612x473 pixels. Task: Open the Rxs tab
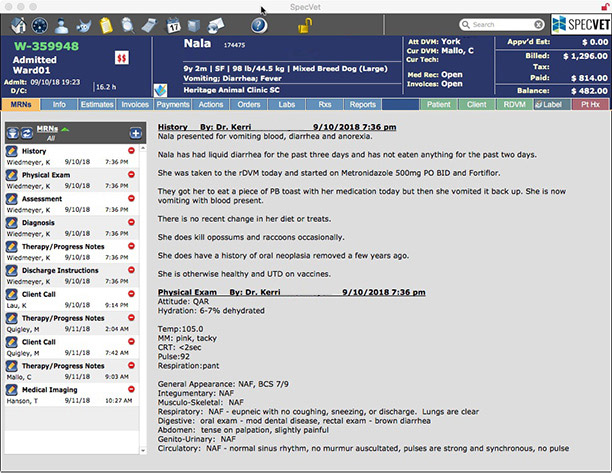(325, 105)
